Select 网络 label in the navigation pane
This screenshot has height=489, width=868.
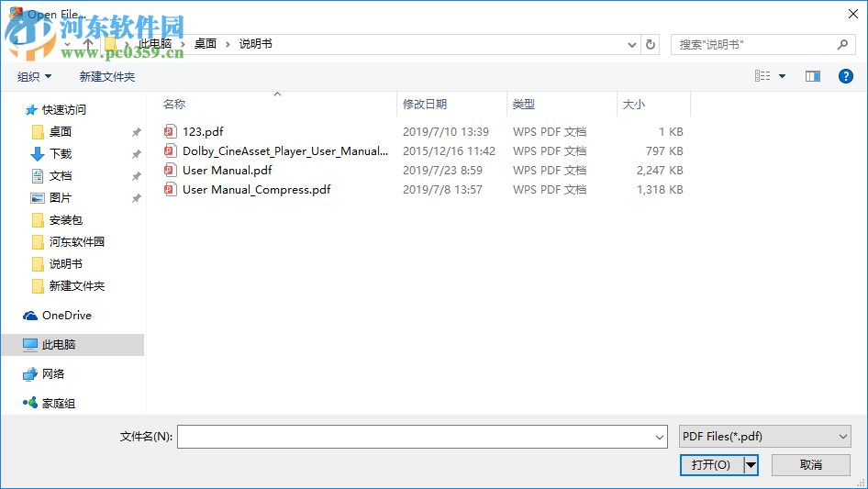[x=53, y=373]
